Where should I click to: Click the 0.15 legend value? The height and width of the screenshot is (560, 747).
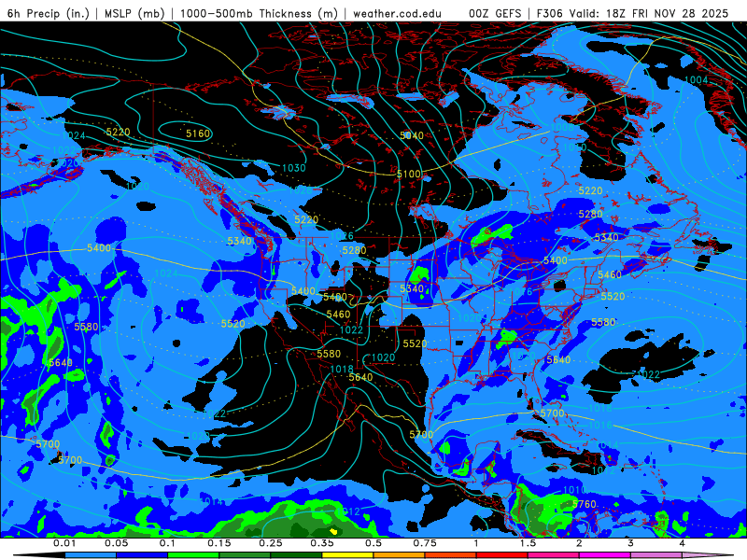pyautogui.click(x=219, y=543)
